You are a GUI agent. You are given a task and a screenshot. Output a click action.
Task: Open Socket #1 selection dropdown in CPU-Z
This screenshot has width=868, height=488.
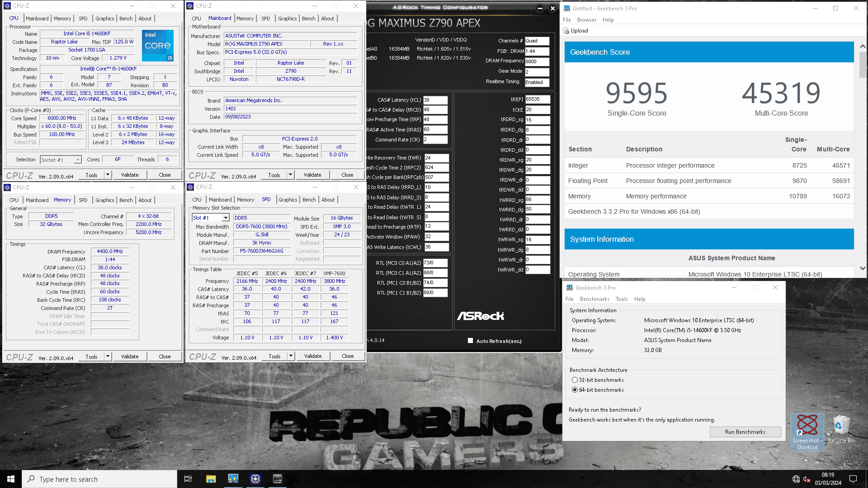tap(61, 160)
